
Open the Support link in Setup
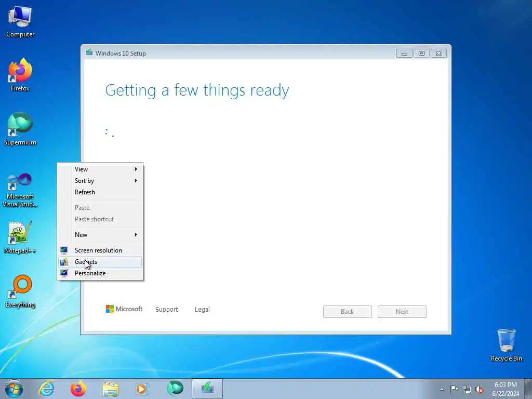point(167,309)
